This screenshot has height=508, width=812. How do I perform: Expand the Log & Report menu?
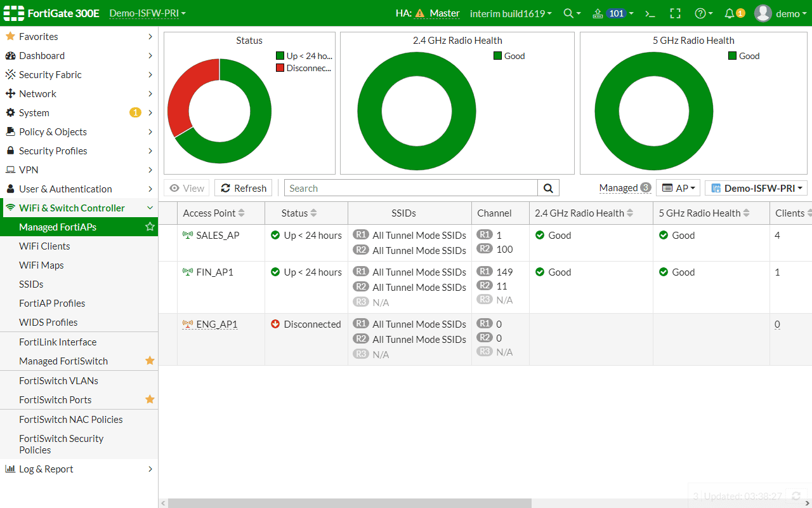79,469
